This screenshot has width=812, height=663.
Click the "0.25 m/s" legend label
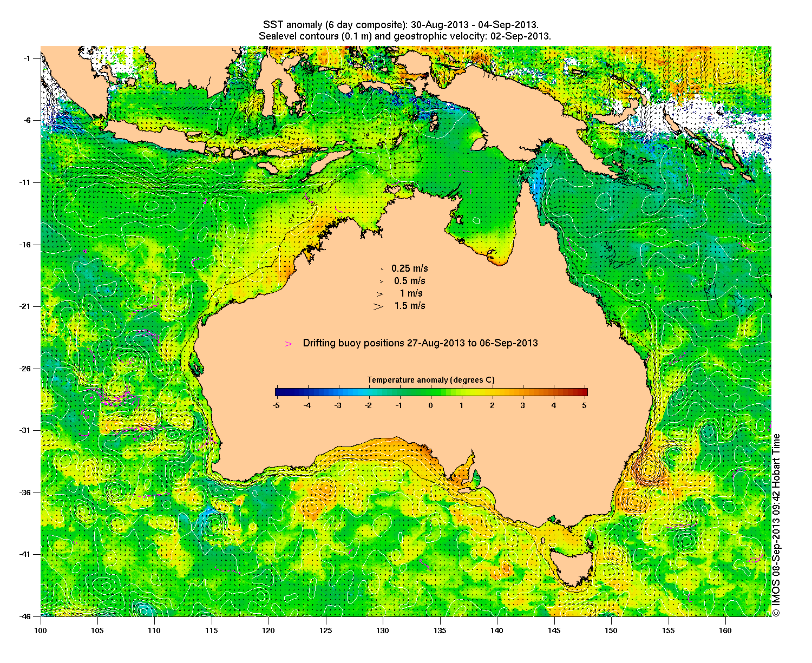tap(410, 268)
